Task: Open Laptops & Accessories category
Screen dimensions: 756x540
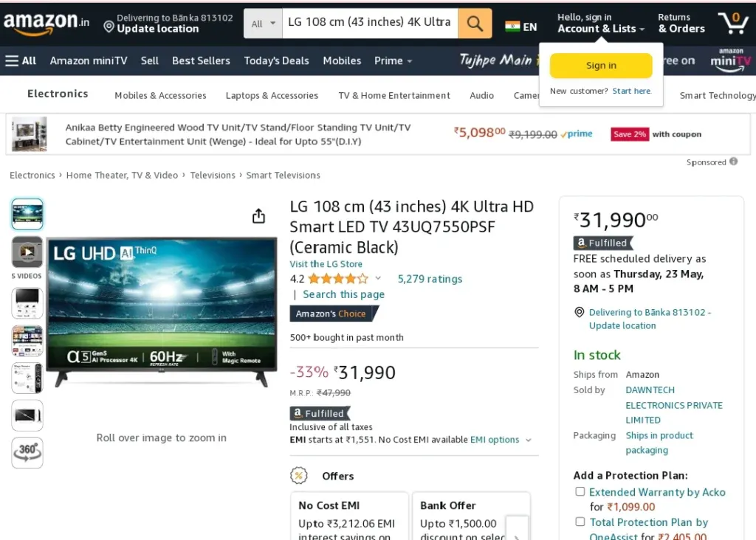Action: [x=272, y=95]
